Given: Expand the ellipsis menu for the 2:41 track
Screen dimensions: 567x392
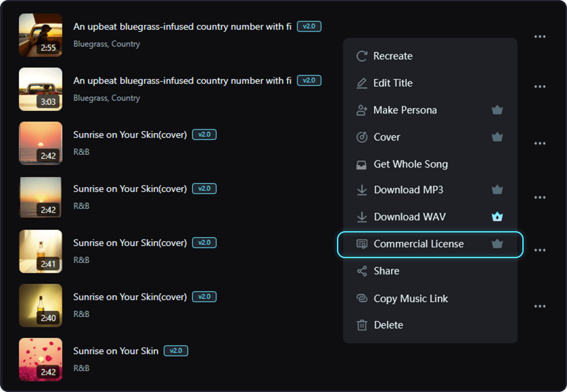Looking at the screenshot, I should pos(539,250).
